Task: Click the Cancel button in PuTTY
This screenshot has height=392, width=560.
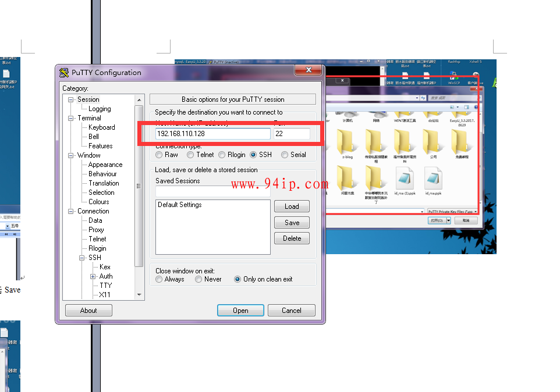Action: [292, 311]
